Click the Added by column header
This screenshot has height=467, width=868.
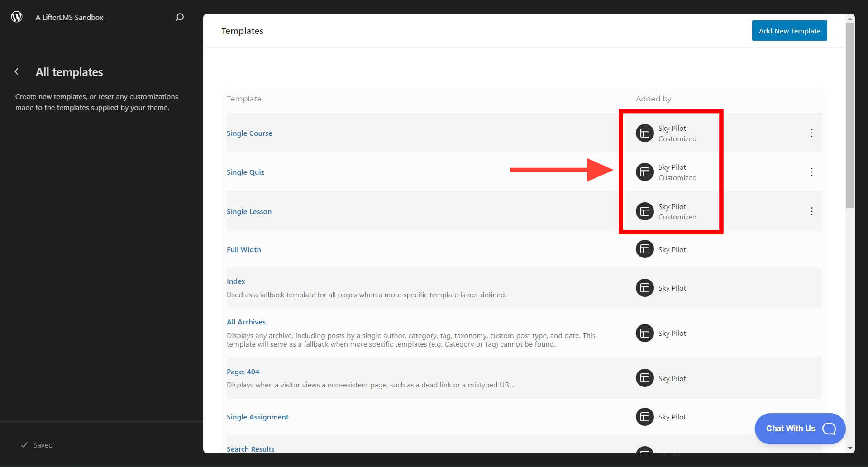point(653,99)
